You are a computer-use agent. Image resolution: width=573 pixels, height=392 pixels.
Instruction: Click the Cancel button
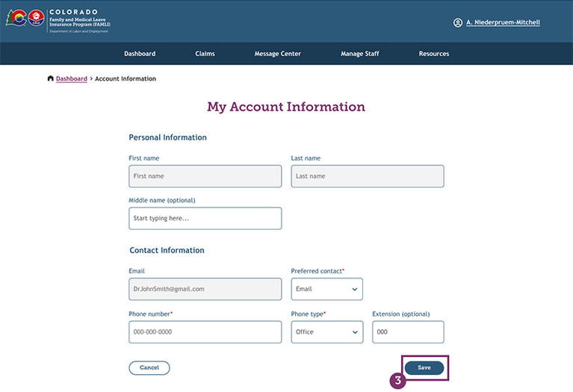(149, 368)
